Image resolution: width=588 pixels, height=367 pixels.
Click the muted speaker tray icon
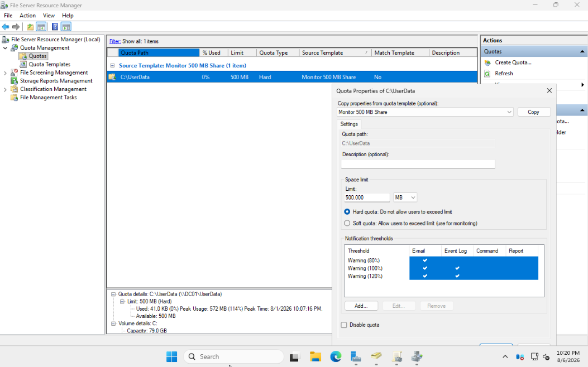pos(546,357)
